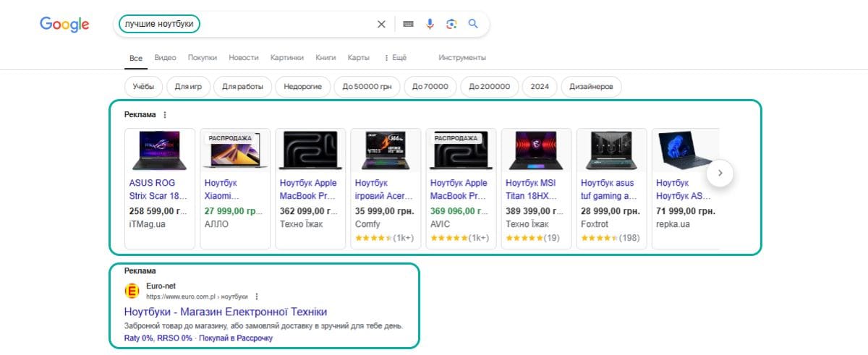The width and height of the screenshot is (868, 355).
Task: Apply the Недорогие filter chip
Action: click(302, 87)
